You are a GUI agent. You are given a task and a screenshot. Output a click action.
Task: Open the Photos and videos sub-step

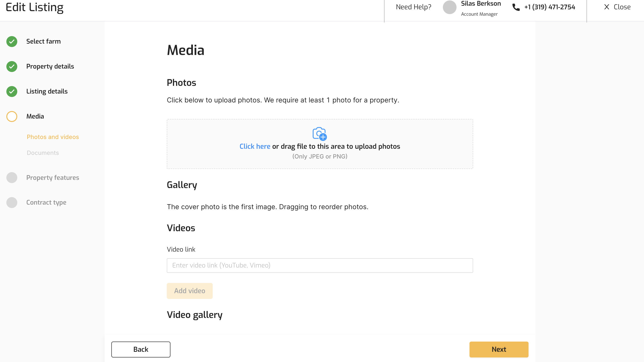coord(53,137)
